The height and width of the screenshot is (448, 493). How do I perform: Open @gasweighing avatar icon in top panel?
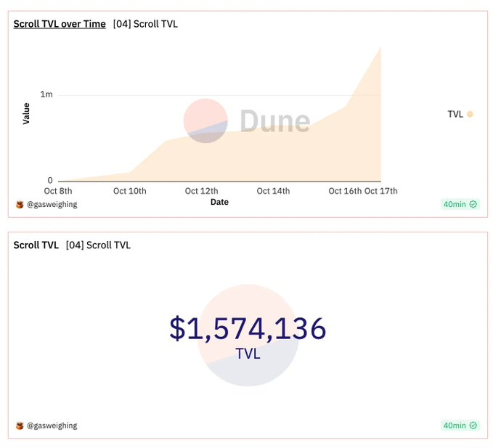click(20, 205)
